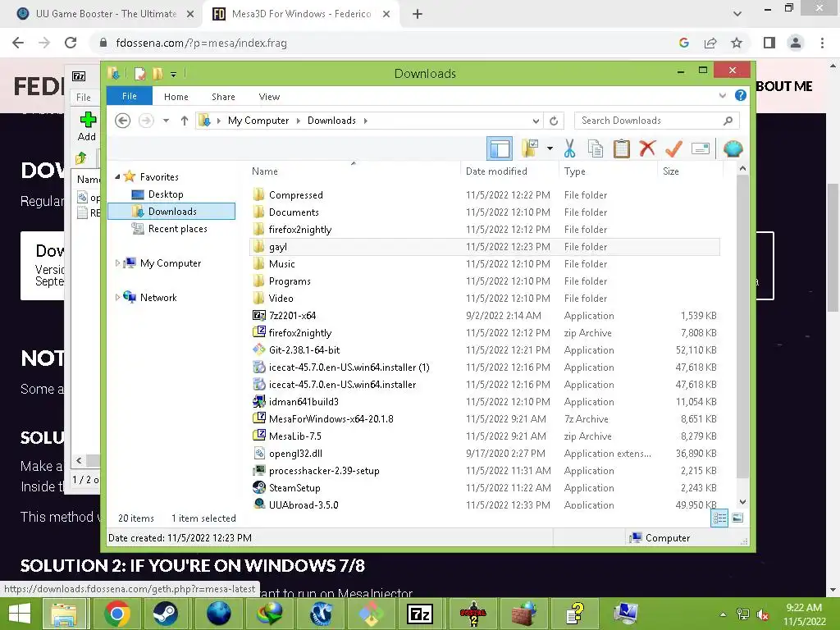Screen dimensions: 840x630
Task: Select processhacker-2.39-setup file
Action: click(323, 470)
